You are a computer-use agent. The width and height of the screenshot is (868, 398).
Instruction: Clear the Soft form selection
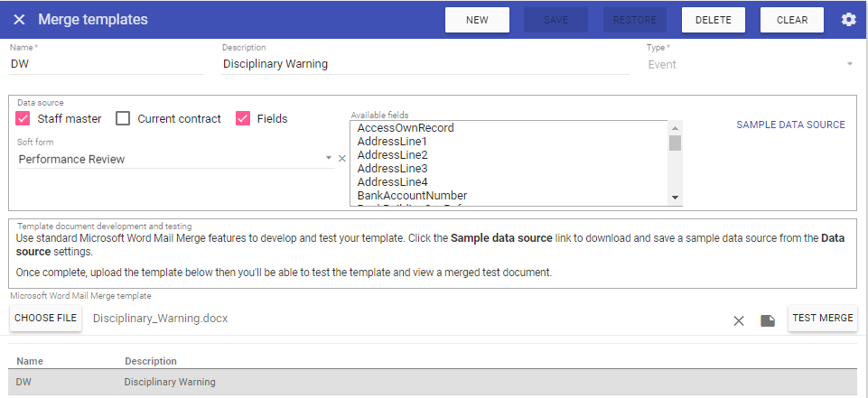pyautogui.click(x=342, y=159)
